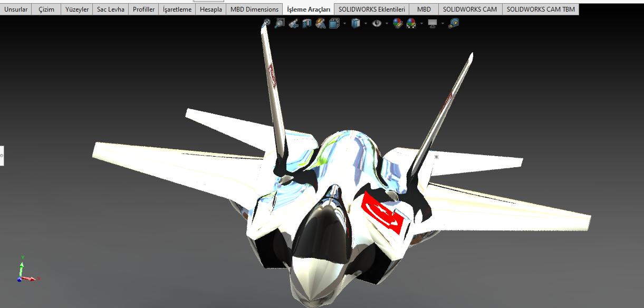Select the Zoom to Area magnifier tool
Image resolution: width=644 pixels, height=308 pixels.
tap(280, 23)
